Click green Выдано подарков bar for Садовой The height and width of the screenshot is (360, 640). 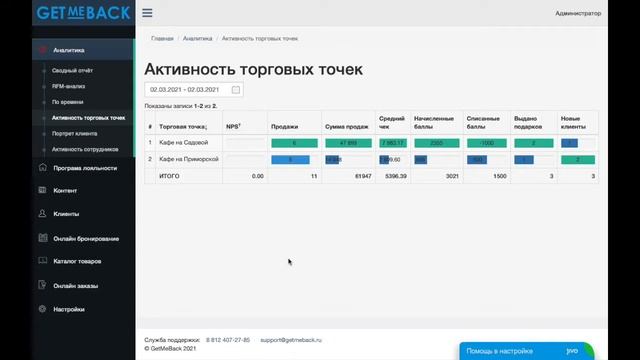[x=534, y=143]
